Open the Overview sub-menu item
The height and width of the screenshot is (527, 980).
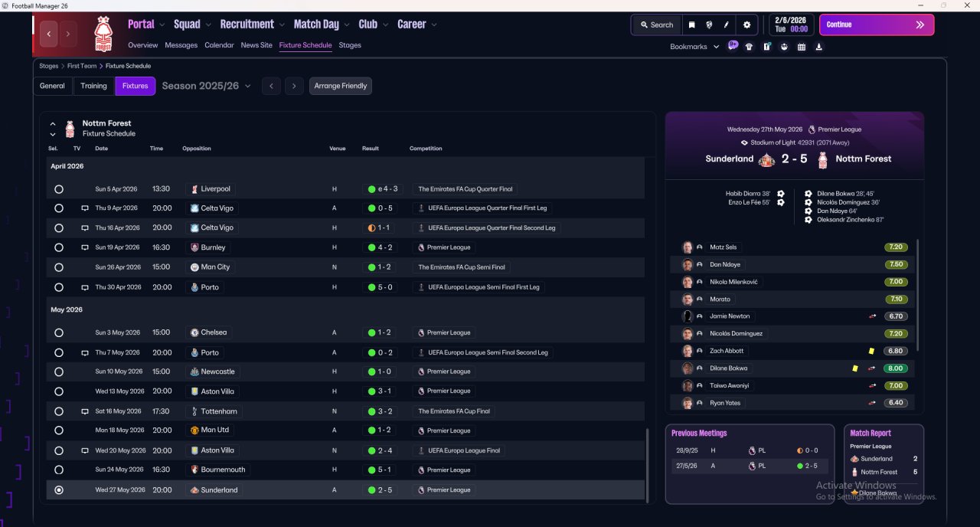[x=143, y=45]
